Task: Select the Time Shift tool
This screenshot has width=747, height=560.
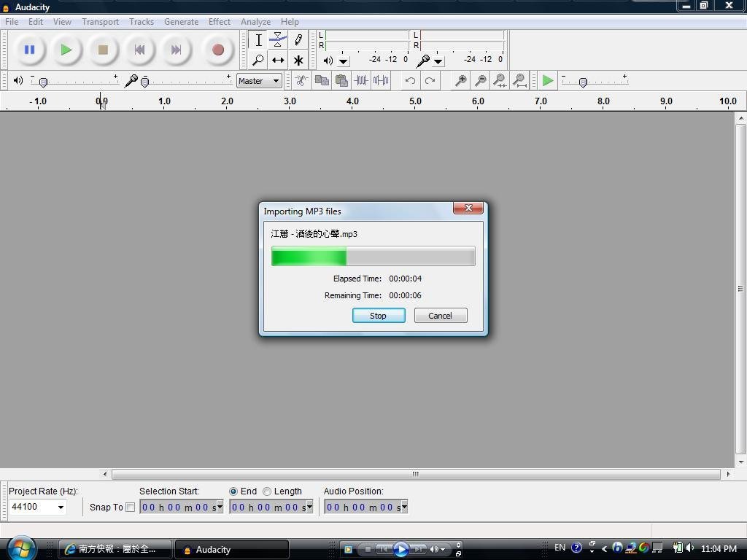Action: point(278,61)
